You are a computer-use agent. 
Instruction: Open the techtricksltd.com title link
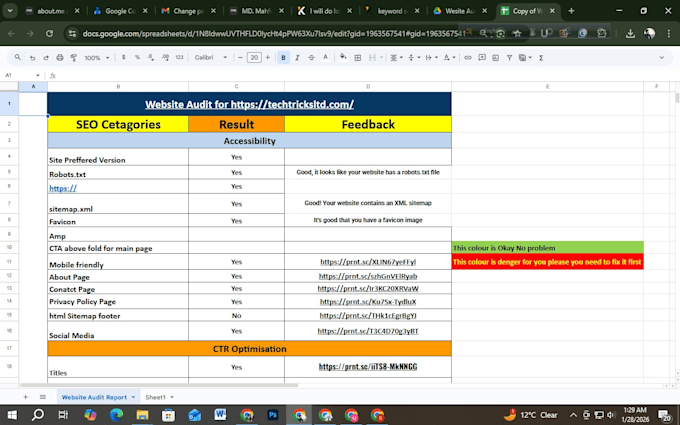(x=249, y=104)
